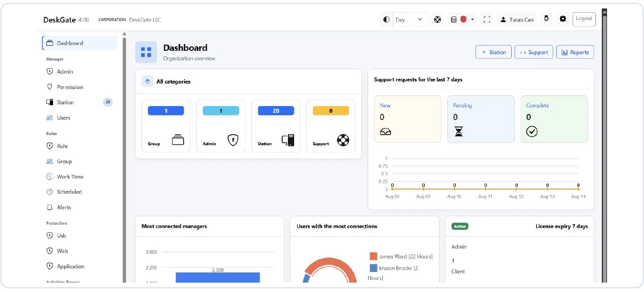Click the Group people icon in sidebar
644x292 pixels.
(x=50, y=161)
